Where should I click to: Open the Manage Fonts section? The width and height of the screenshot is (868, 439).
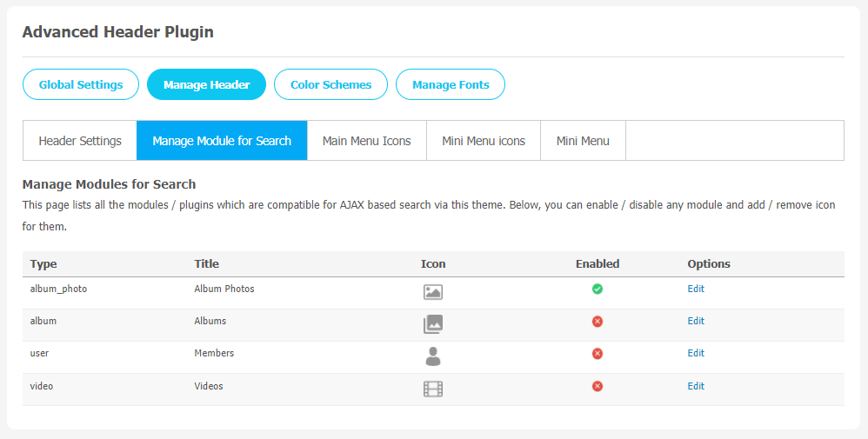(x=451, y=84)
